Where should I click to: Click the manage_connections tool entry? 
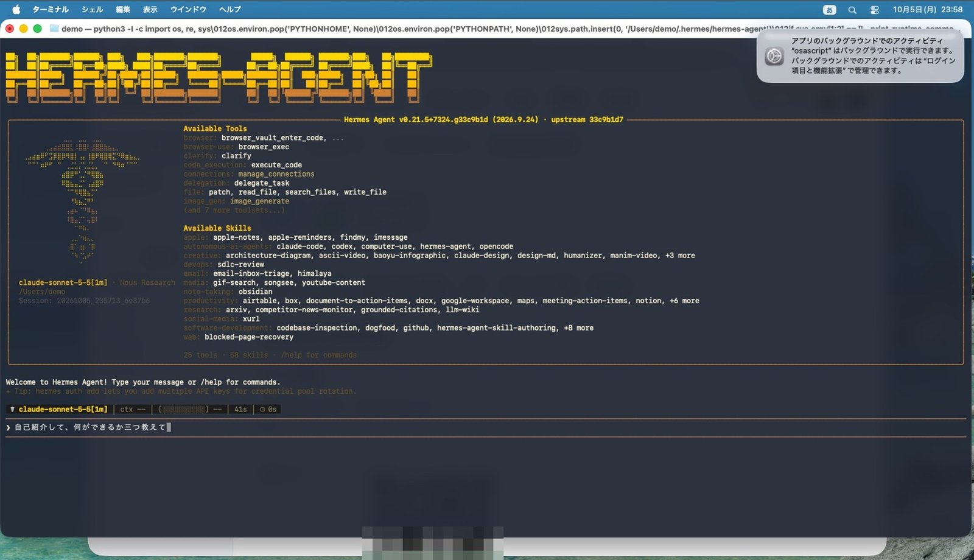[276, 174]
